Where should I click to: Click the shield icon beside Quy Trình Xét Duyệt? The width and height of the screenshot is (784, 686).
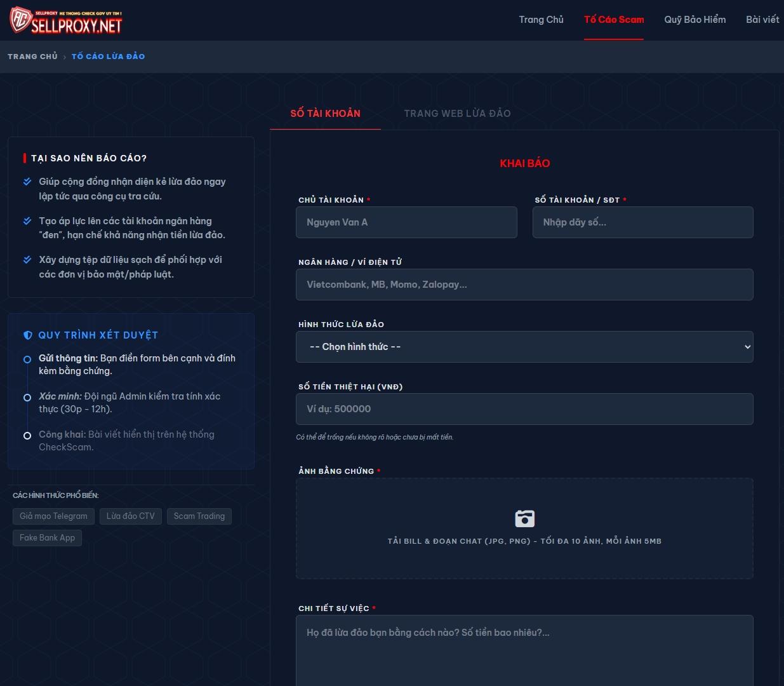(28, 335)
